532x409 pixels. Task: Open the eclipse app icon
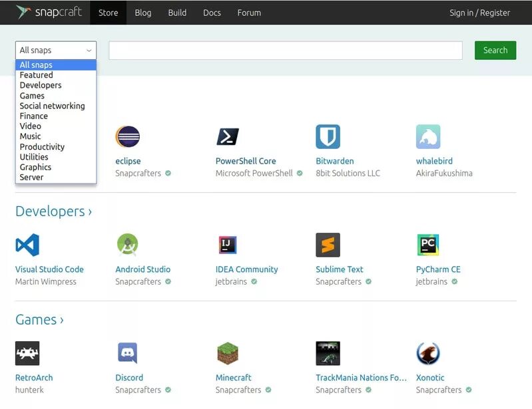tap(128, 136)
